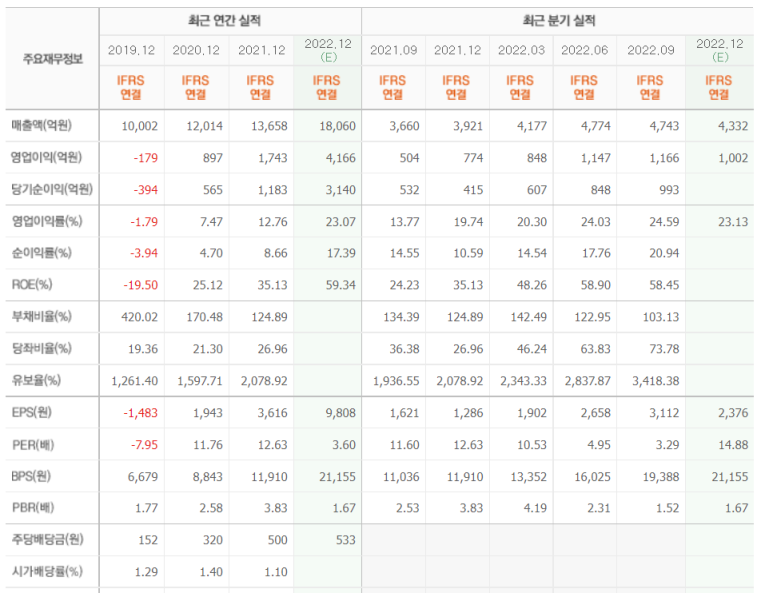Screen dimensions: 773x593
Task: Click quarterly revenue value 4,774
Action: [596, 126]
